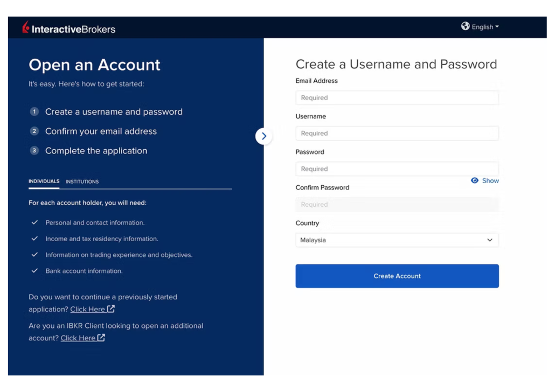Click 'It's easy. Here's how to get started' text
Screen dimensions: 555x392
pyautogui.click(x=86, y=84)
